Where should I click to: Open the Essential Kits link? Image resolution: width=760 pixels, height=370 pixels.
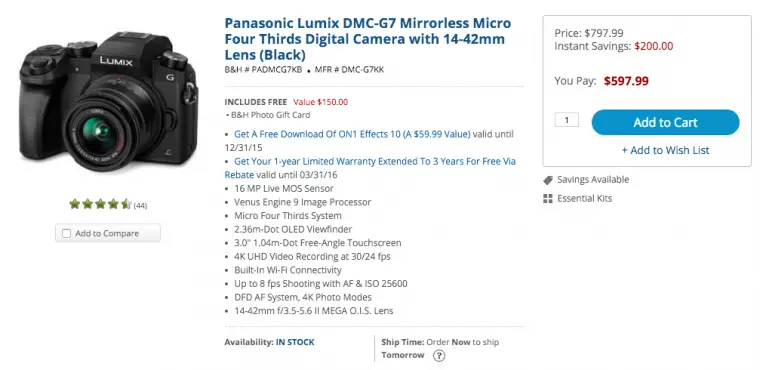[584, 198]
